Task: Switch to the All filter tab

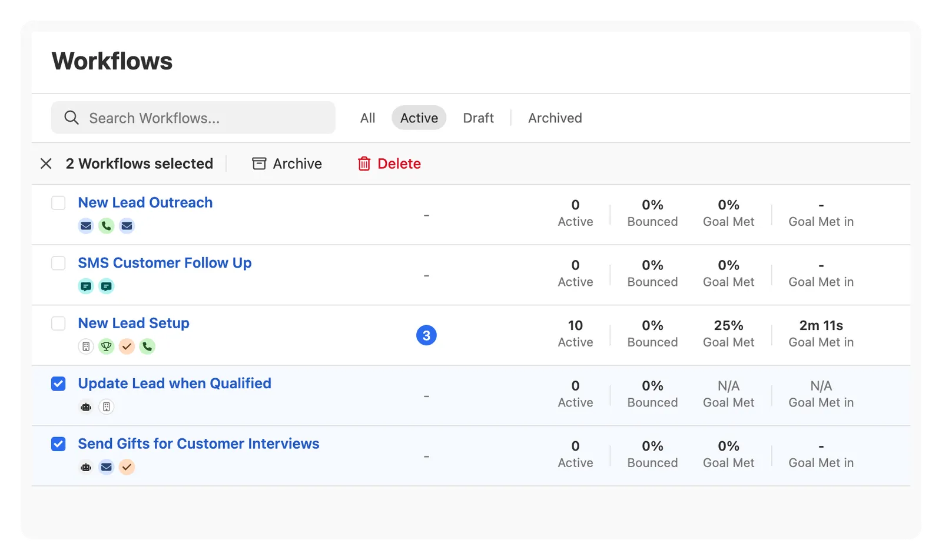Action: pos(367,118)
